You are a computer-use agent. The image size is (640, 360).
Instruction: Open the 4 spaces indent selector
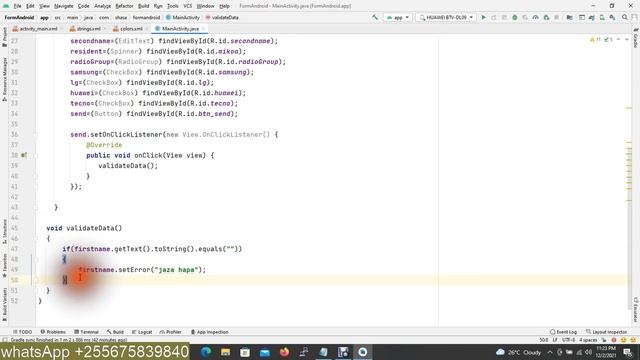click(x=588, y=340)
